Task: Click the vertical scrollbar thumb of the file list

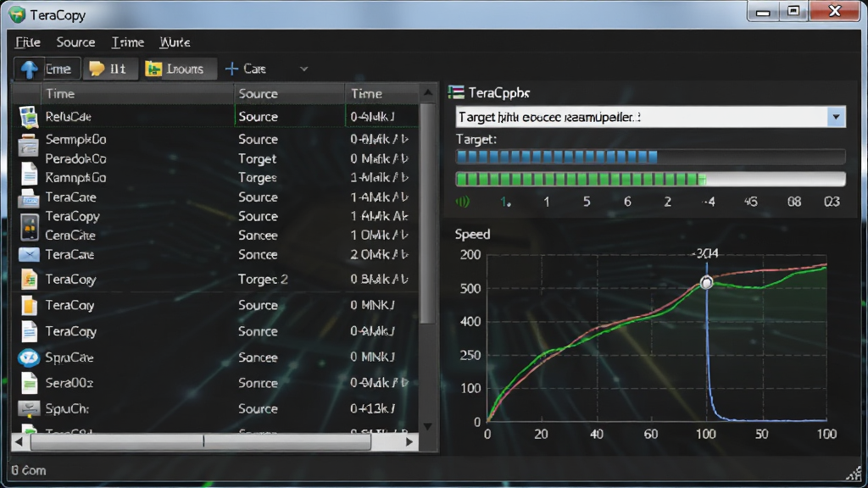Action: click(428, 213)
